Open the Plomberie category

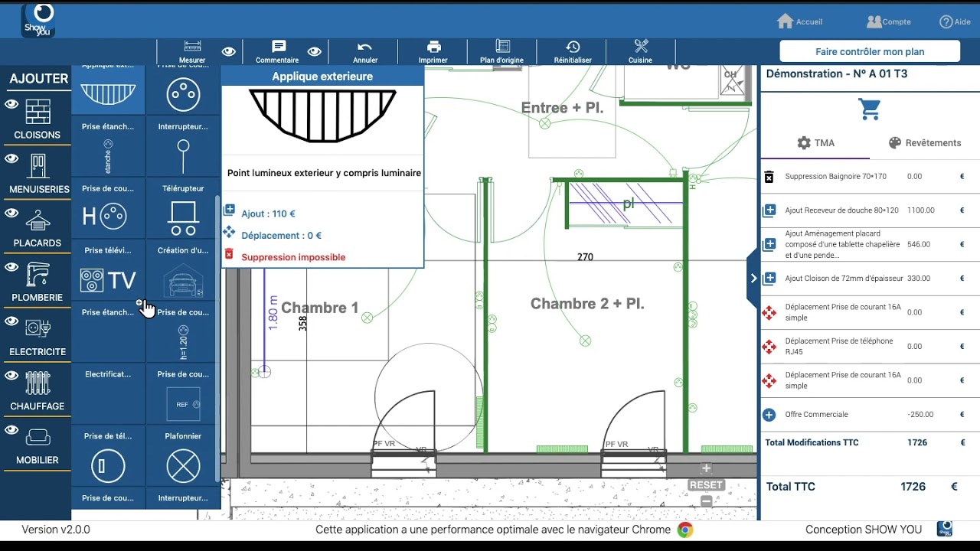tap(37, 282)
